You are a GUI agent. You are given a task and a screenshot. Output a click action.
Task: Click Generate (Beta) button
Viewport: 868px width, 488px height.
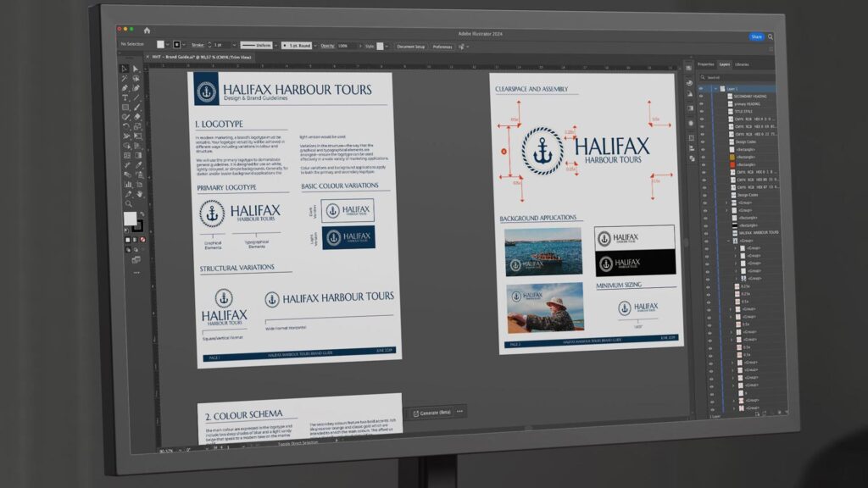(431, 413)
